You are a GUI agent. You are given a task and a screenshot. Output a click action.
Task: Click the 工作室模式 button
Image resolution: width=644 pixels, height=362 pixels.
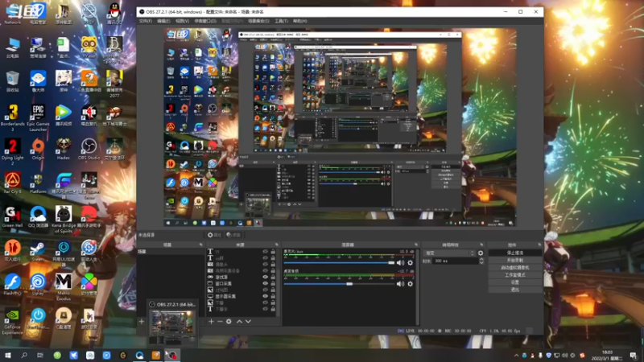pos(515,275)
